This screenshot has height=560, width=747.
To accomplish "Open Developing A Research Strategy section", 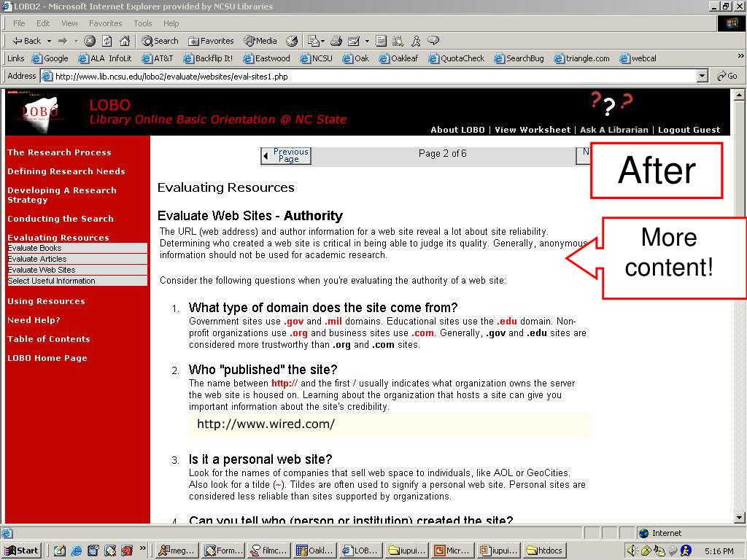I will tap(62, 195).
